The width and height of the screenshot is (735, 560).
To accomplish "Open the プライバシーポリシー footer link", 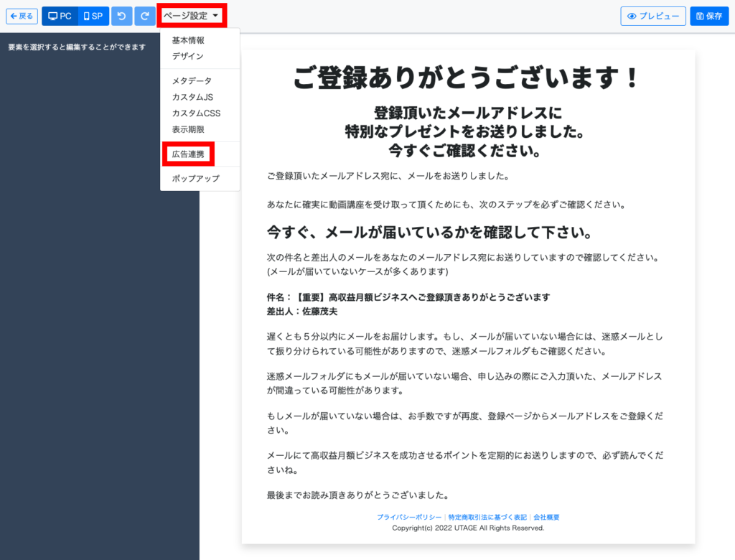I will tap(409, 517).
